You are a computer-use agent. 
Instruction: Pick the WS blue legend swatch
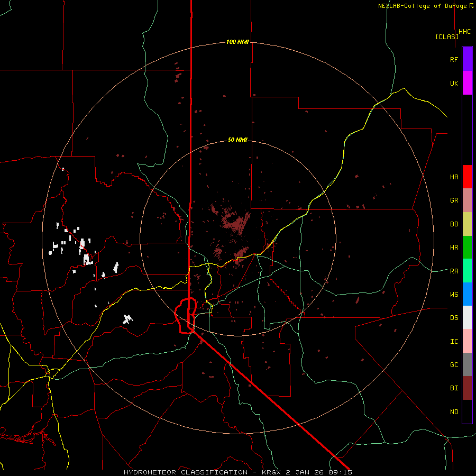coord(467,294)
